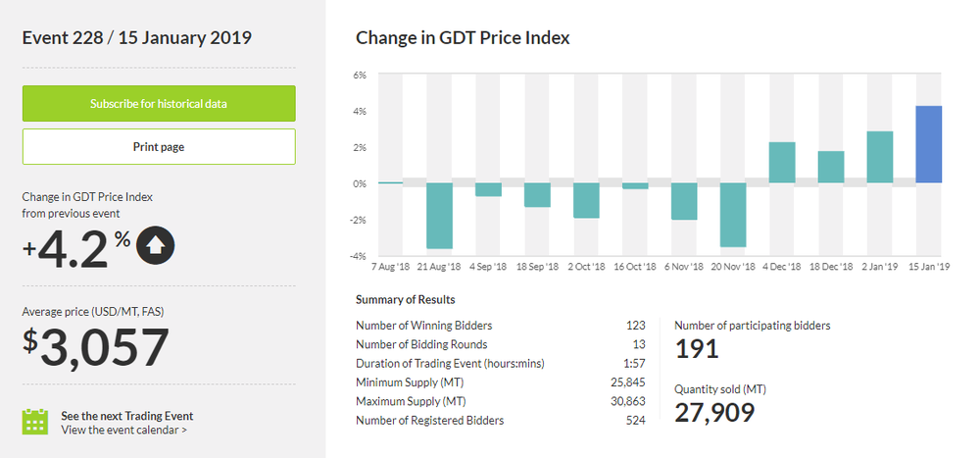
Task: Select the 21 Aug '18 negative bar
Action: click(x=439, y=216)
